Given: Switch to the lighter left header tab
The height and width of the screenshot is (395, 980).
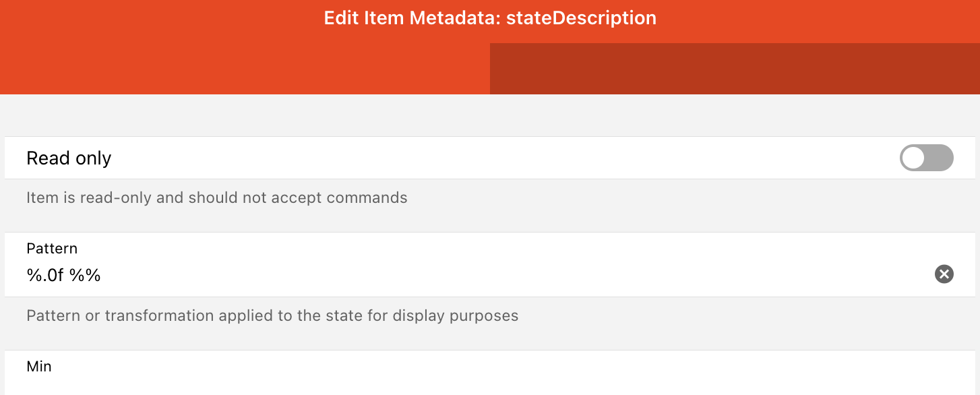Looking at the screenshot, I should pos(245,69).
